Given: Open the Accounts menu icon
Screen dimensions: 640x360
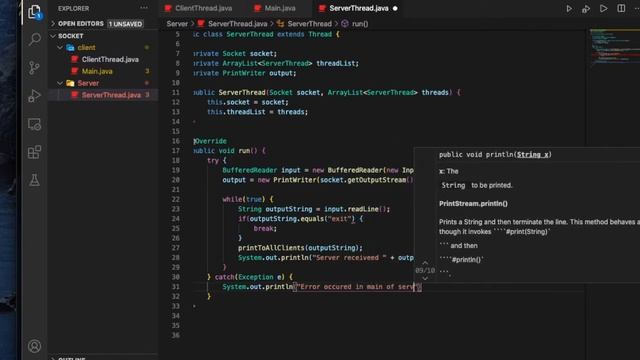Looking at the screenshot, I should pos(35,346).
